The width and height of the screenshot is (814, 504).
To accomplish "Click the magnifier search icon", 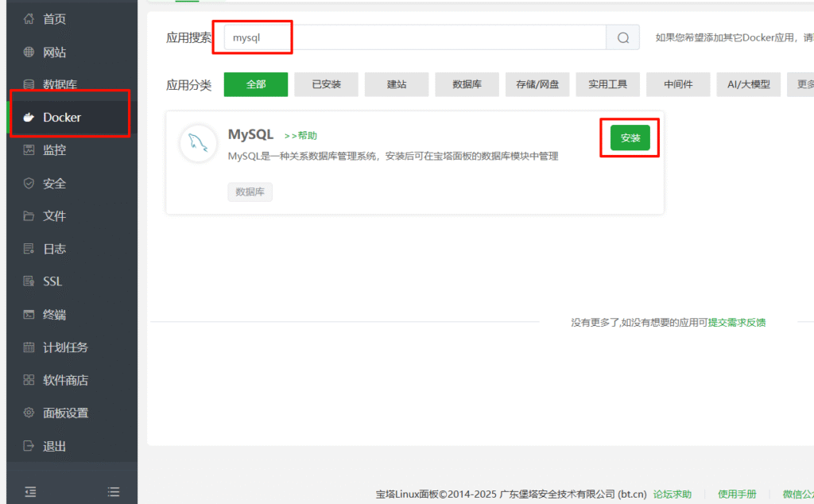I will click(622, 37).
